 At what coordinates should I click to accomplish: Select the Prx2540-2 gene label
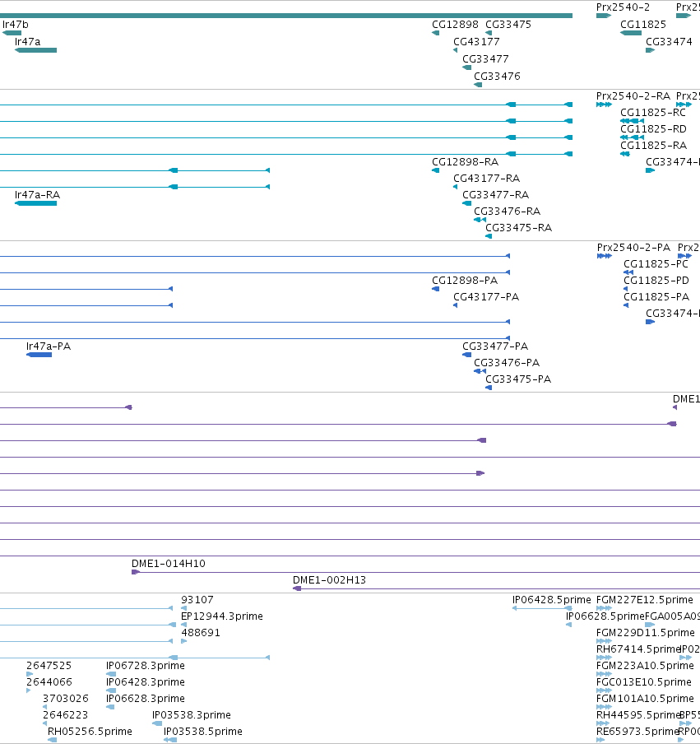[x=623, y=7]
